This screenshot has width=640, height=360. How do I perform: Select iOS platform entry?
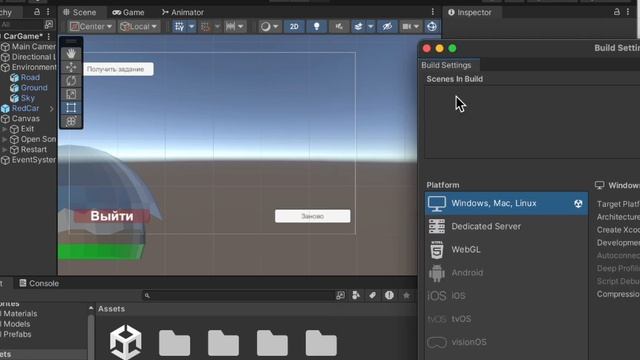[x=506, y=296]
